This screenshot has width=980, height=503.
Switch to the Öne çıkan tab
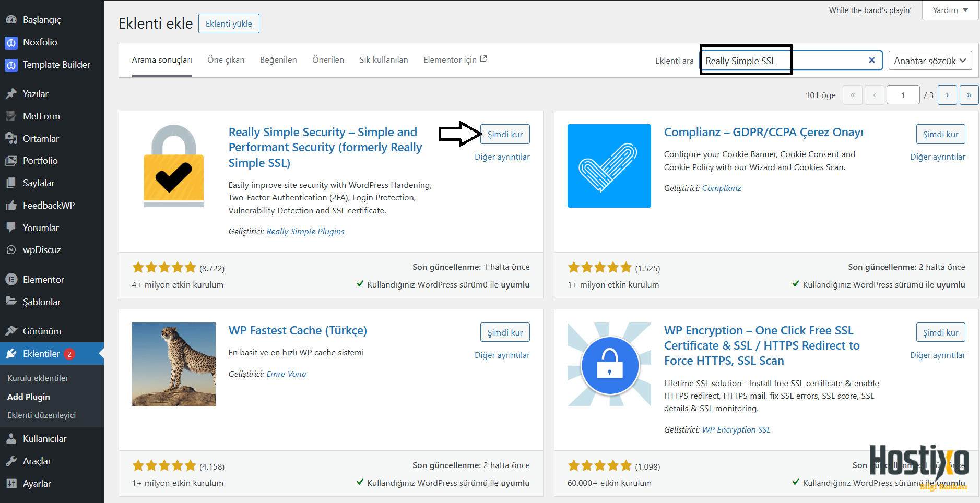coord(226,60)
